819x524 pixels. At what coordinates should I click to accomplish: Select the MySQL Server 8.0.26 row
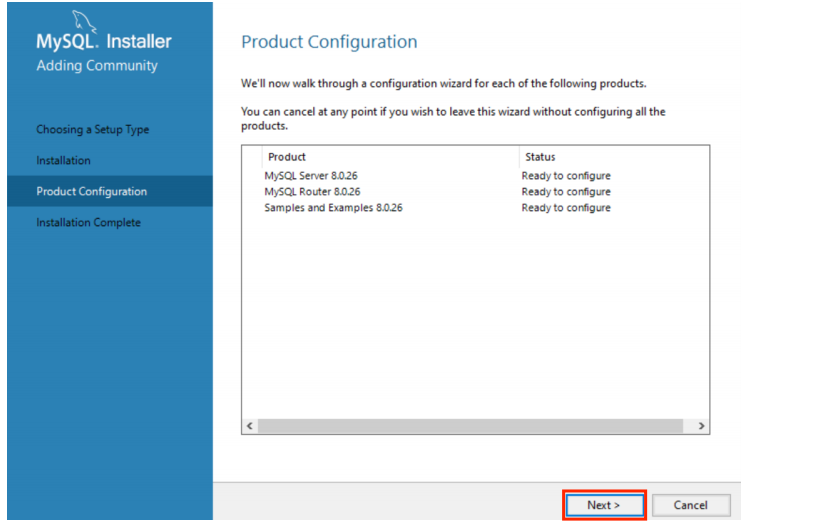pos(475,176)
